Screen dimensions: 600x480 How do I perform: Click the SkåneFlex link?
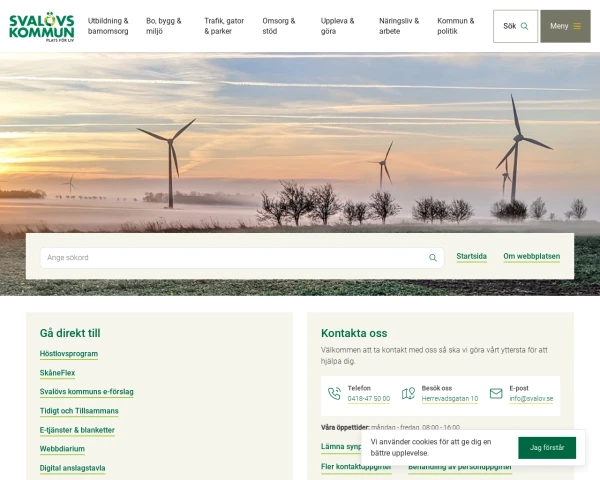(57, 373)
